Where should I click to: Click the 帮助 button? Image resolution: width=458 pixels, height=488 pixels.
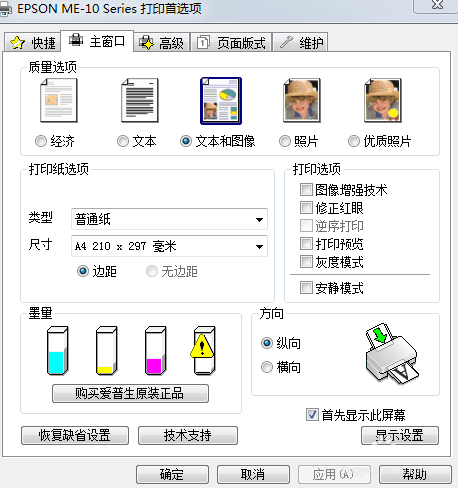click(x=415, y=474)
